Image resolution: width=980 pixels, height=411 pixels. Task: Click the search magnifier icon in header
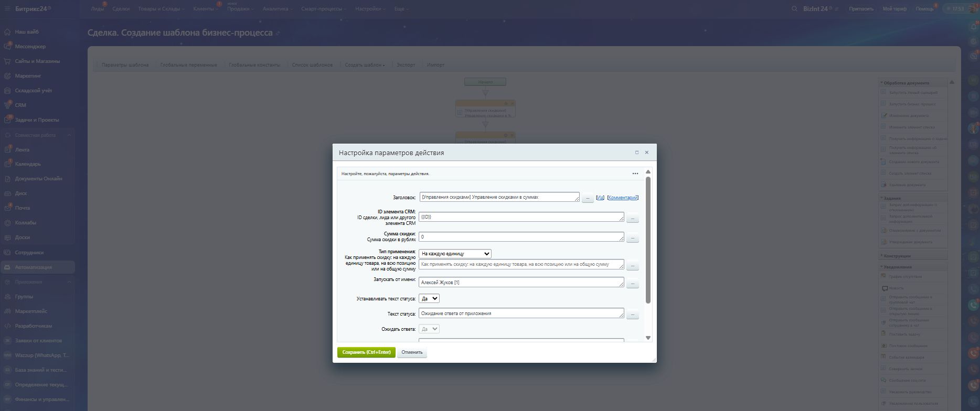794,9
